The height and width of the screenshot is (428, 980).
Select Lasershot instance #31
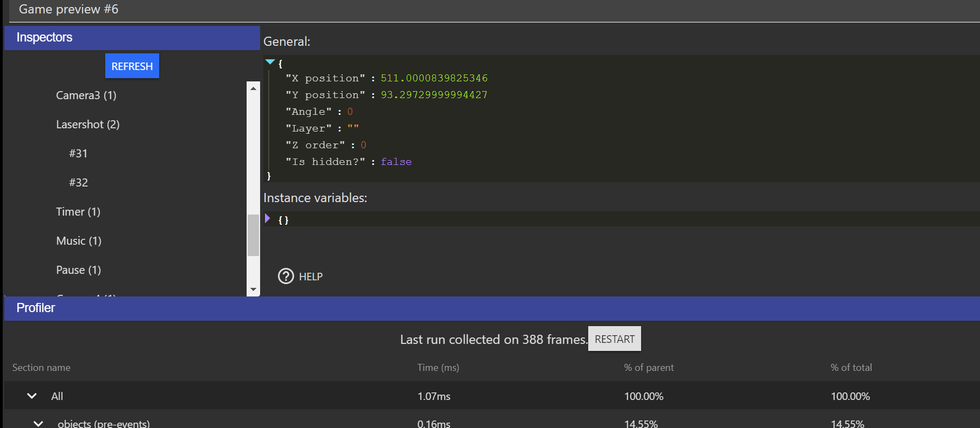[x=78, y=154]
